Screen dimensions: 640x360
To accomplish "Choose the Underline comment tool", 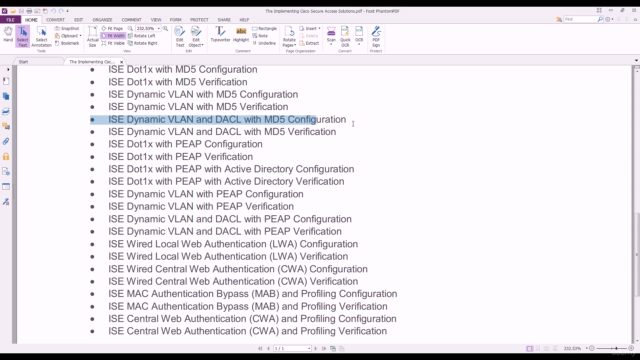I will tap(264, 43).
